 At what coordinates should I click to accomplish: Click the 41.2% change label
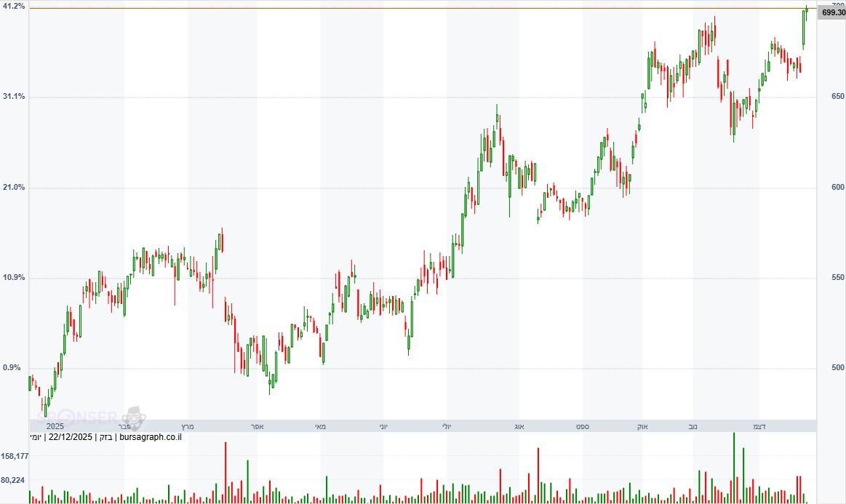[x=14, y=6]
